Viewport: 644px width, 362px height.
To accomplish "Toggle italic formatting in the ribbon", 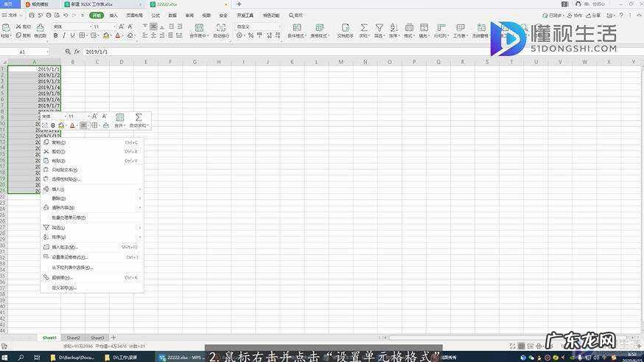I will coord(64,35).
